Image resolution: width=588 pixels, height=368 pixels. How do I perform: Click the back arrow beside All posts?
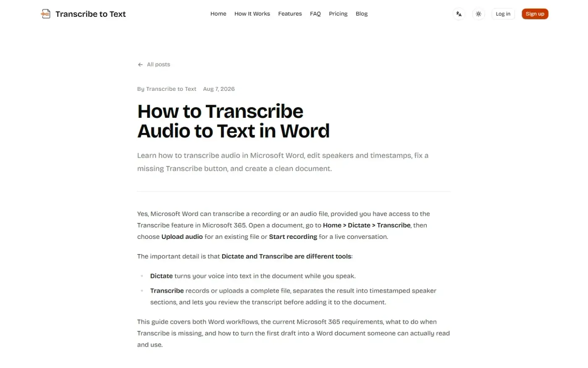point(140,65)
